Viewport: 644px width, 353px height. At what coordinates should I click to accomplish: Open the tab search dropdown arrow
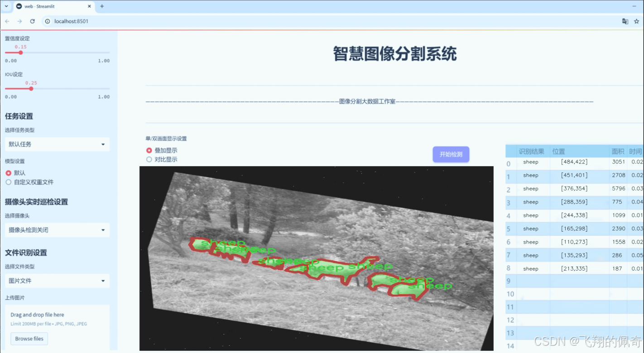point(6,6)
